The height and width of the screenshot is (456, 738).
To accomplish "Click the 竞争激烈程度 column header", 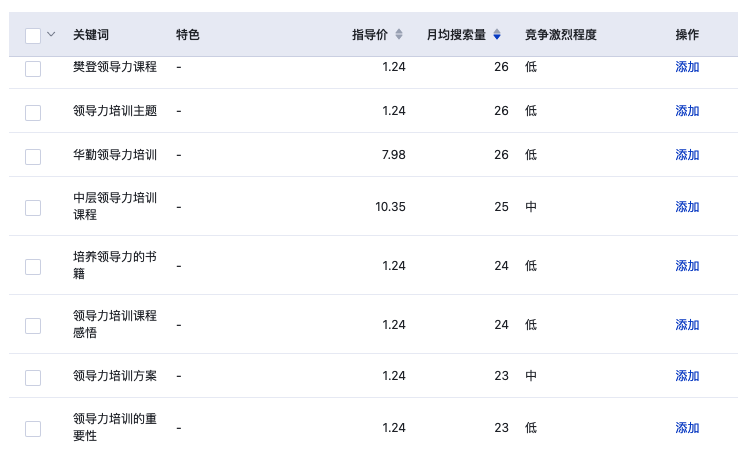I will 561,34.
